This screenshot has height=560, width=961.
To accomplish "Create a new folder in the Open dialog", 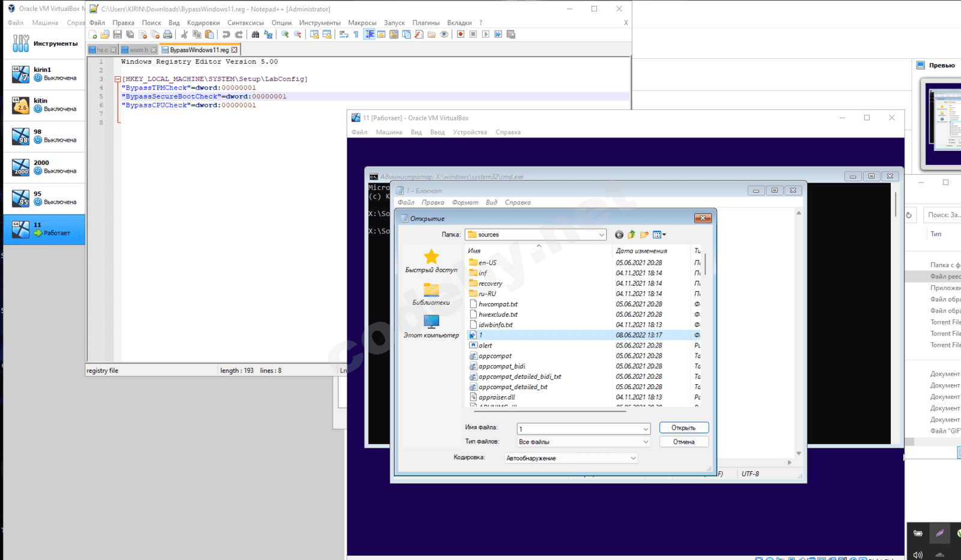I will coord(644,235).
